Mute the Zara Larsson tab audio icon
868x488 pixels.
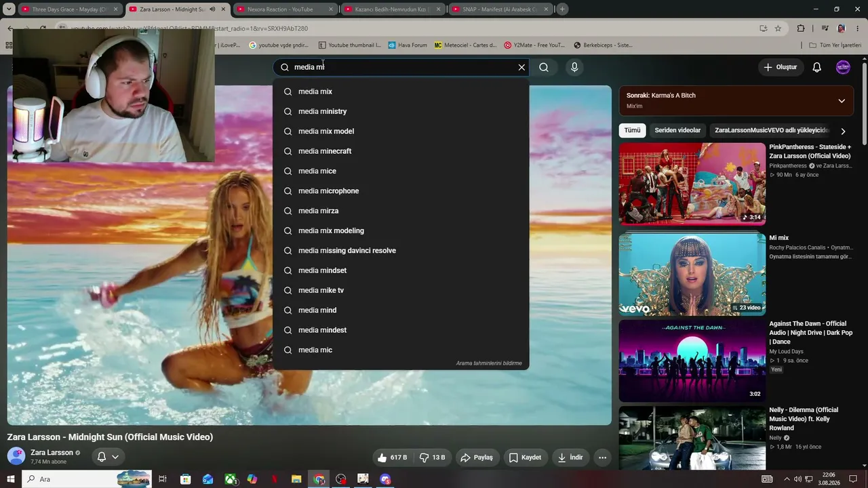212,9
